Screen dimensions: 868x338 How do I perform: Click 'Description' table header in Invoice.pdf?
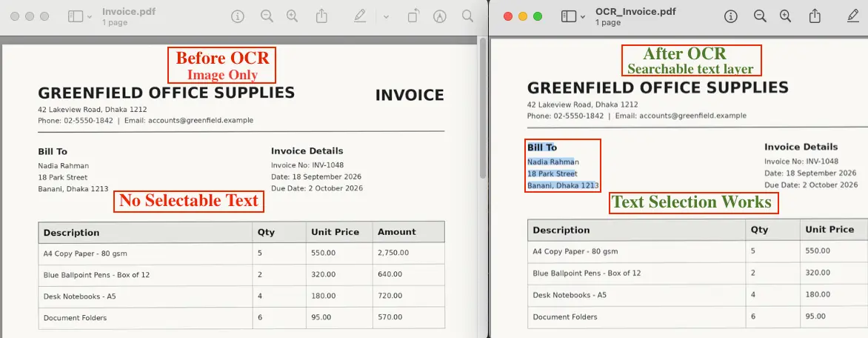[x=71, y=233]
